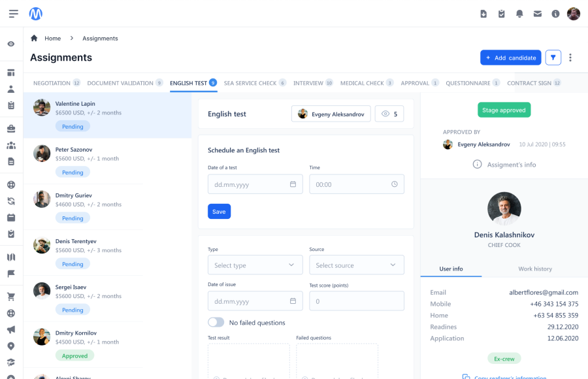Click the download file icon in header

click(483, 14)
